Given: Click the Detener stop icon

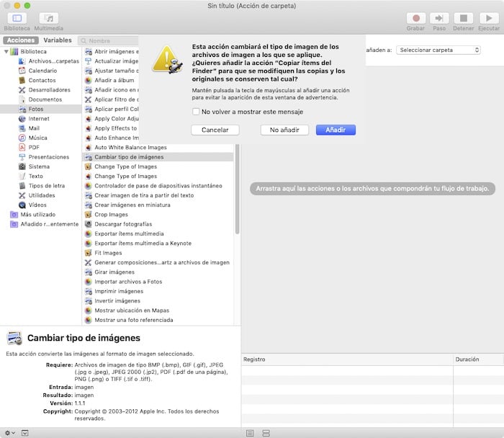Looking at the screenshot, I should click(x=464, y=17).
